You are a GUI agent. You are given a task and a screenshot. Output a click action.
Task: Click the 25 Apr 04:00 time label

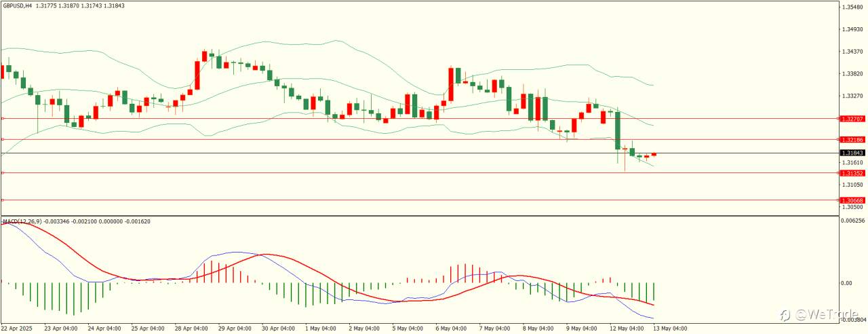click(147, 328)
